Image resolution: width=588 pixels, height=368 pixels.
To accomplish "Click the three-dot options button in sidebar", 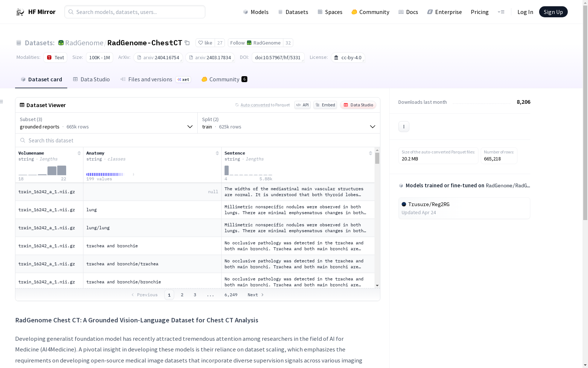I will point(404,127).
